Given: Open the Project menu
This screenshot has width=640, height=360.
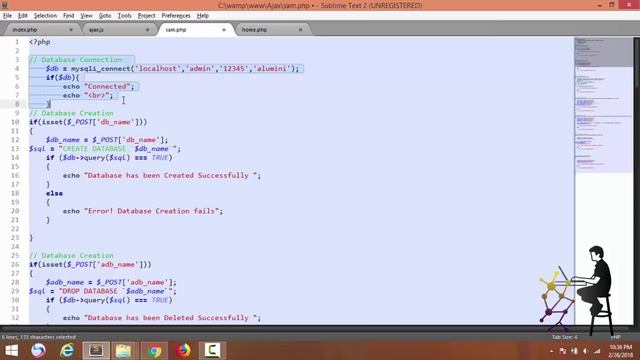Looking at the screenshot, I should click(146, 16).
